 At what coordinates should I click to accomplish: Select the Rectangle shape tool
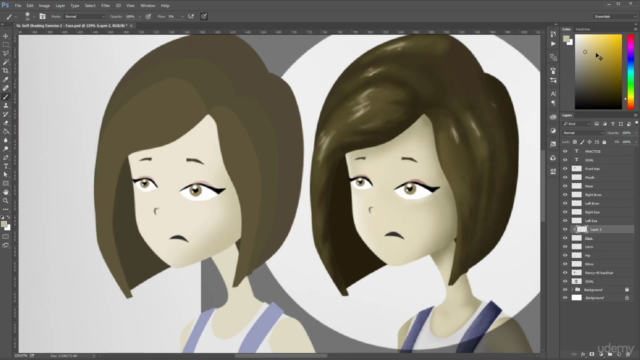(x=6, y=183)
